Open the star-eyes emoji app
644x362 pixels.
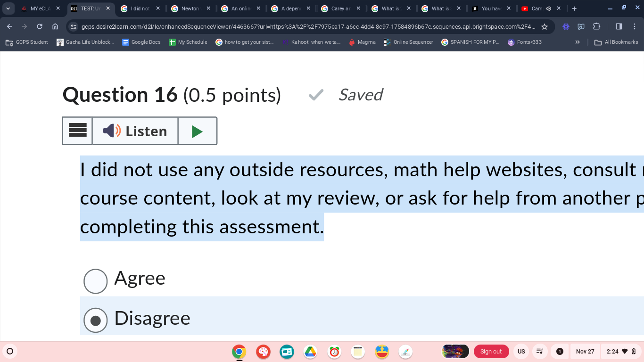pyautogui.click(x=382, y=352)
